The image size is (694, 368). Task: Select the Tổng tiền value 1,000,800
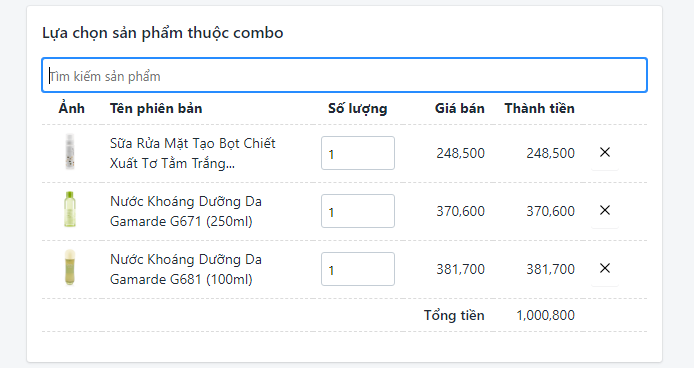pyautogui.click(x=545, y=315)
